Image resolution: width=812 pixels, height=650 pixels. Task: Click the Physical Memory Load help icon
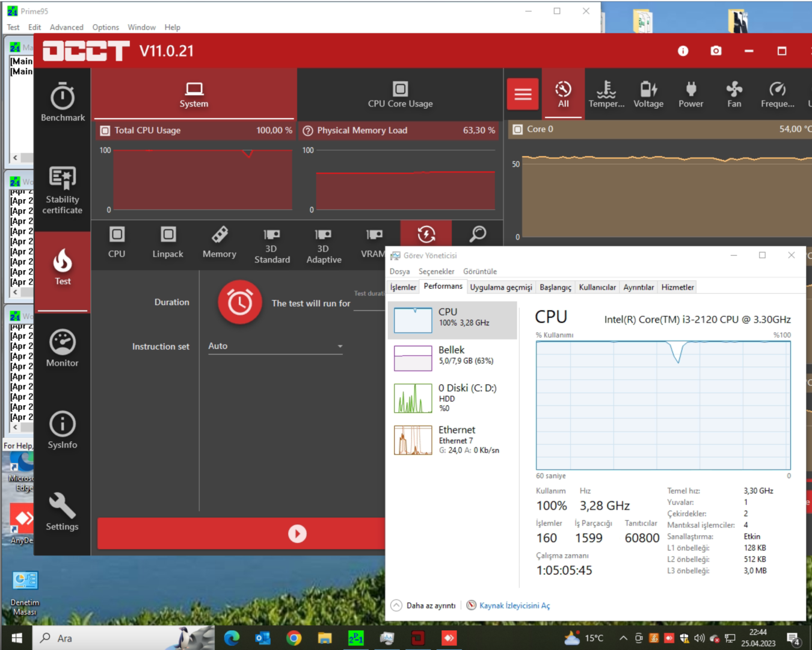(x=308, y=131)
